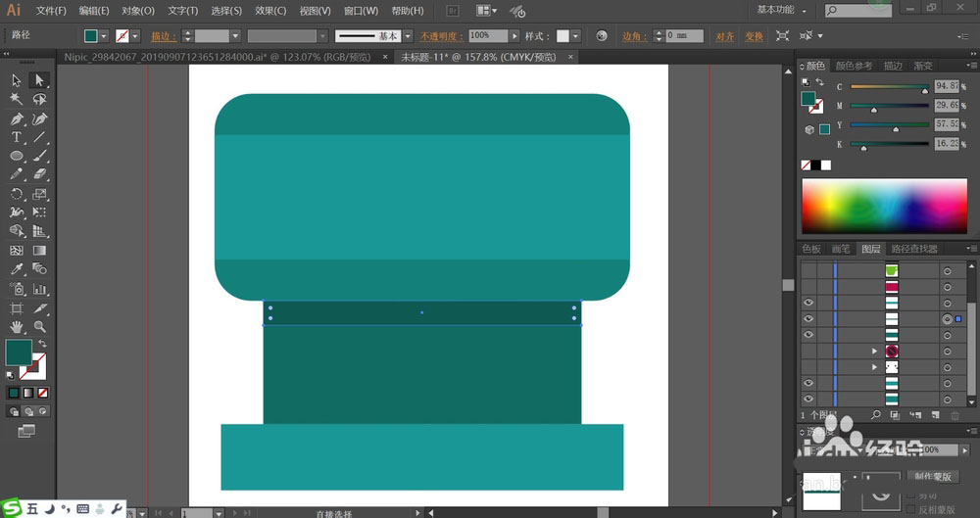Select the Gradient tool
This screenshot has width=980, height=518.
[x=39, y=251]
